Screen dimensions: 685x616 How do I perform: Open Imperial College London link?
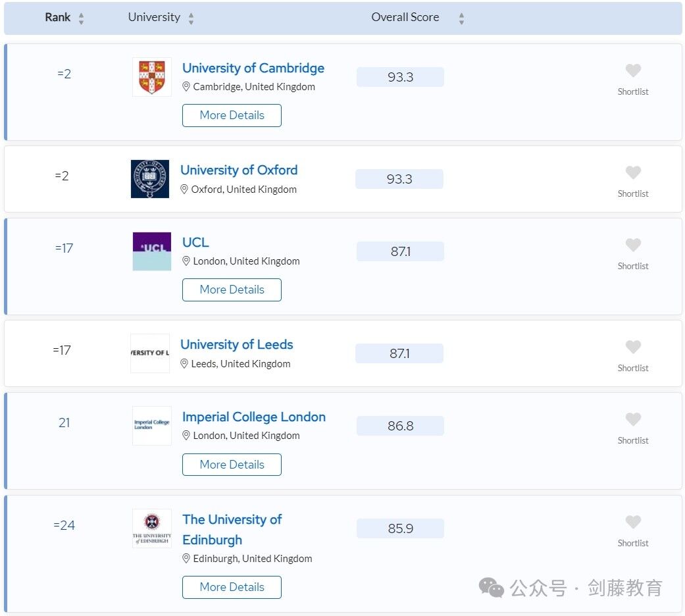[254, 417]
